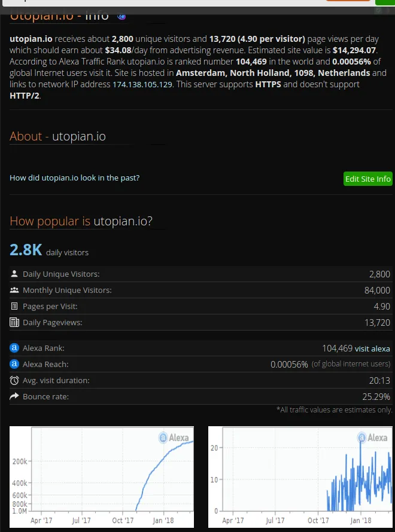Image resolution: width=395 pixels, height=532 pixels.
Task: Click the 'How popular is utopian.io?' heading
Action: [x=81, y=221]
